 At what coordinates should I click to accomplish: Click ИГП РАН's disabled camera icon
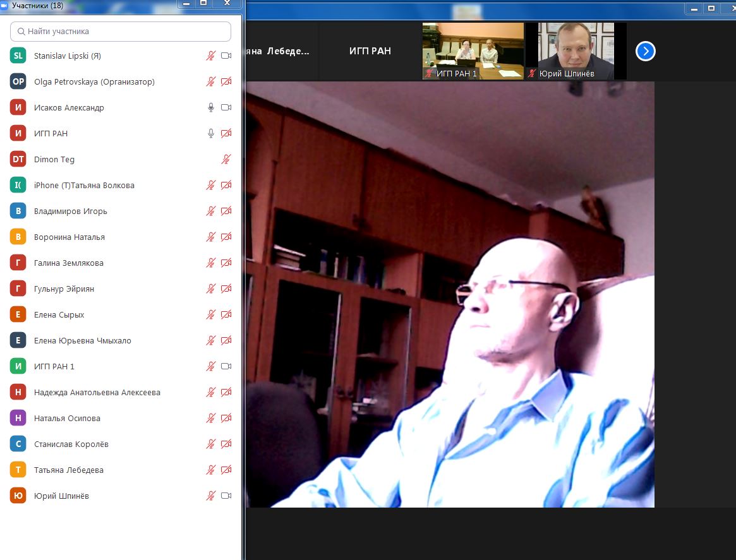click(x=226, y=133)
